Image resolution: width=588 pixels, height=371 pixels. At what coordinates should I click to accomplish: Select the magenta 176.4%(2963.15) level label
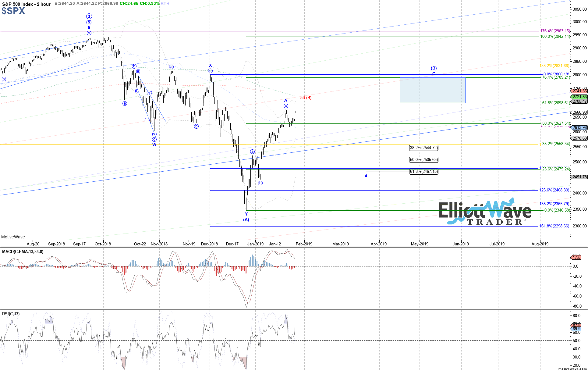tap(554, 31)
